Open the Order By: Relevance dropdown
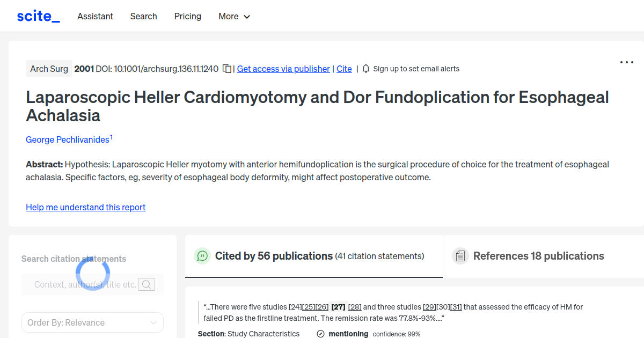The image size is (644, 338). [92, 322]
